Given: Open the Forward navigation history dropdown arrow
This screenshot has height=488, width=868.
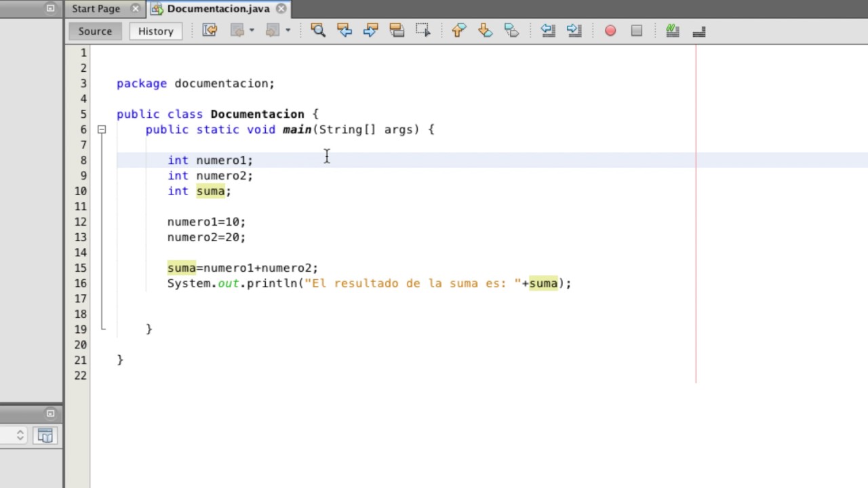Looking at the screenshot, I should pos(288,30).
